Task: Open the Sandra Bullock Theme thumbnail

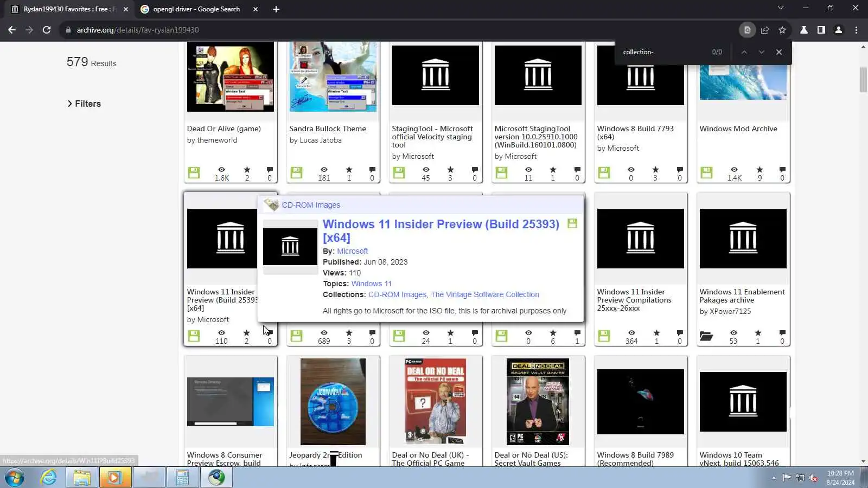Action: 333,76
